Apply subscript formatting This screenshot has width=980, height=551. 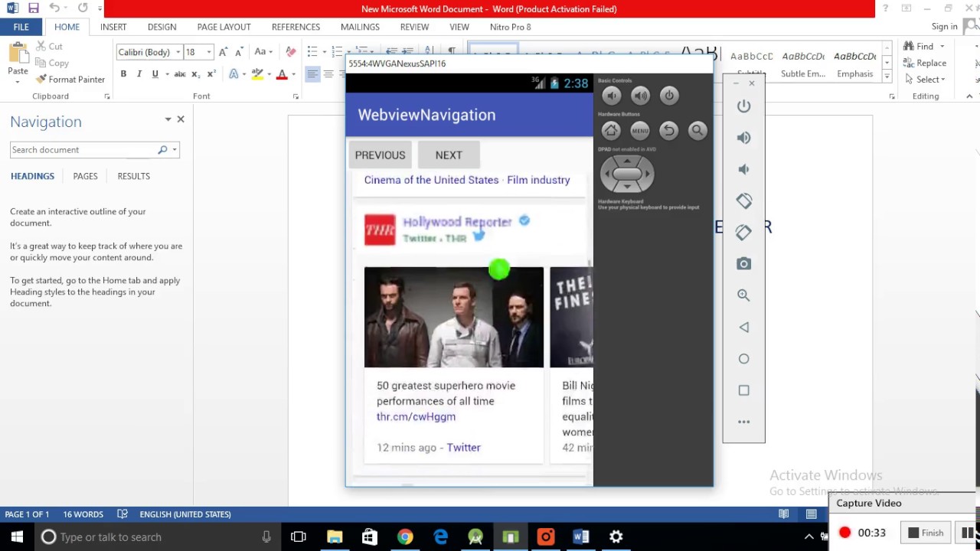195,74
